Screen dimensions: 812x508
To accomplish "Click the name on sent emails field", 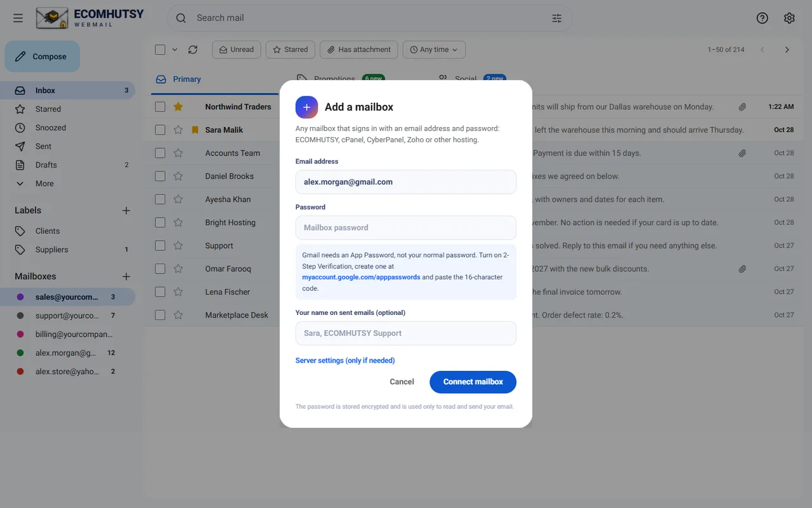I will [x=406, y=333].
